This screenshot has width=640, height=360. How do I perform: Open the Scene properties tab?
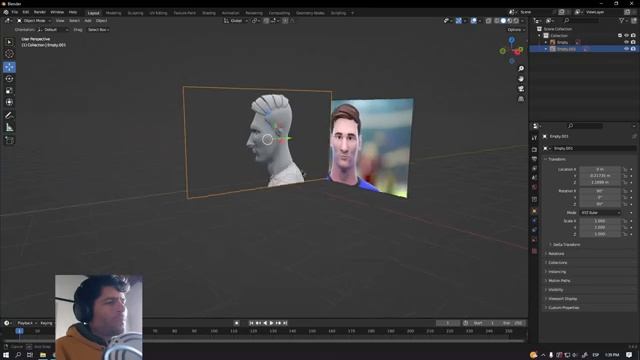534,178
